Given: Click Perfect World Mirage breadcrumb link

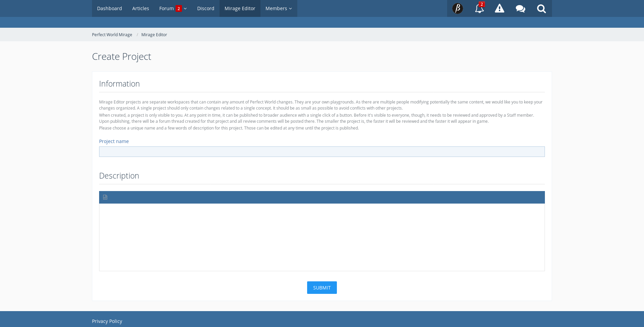Looking at the screenshot, I should click(112, 35).
